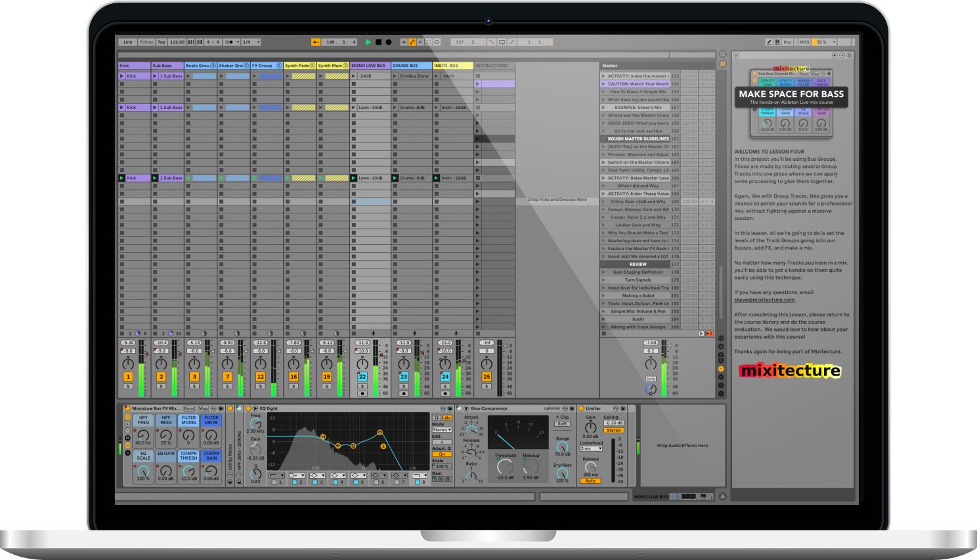Image resolution: width=977 pixels, height=560 pixels.
Task: Click the Stop All Clips button on Master
Action: pos(603,334)
